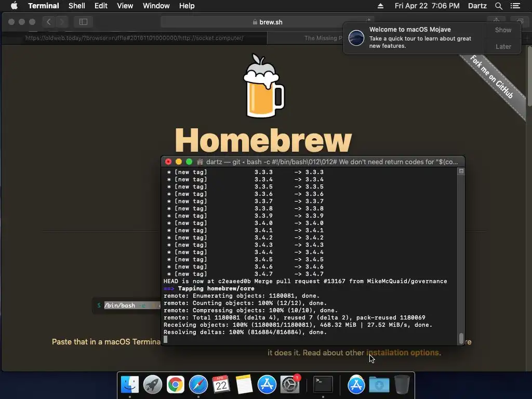Go forward in Safari window
The height and width of the screenshot is (399, 532).
(x=62, y=22)
